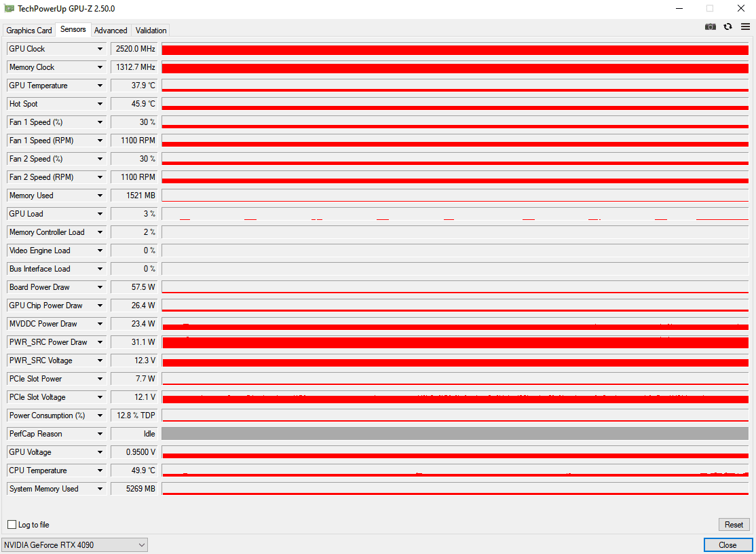Screen dimensions: 756x554
Task: Click the 7.7 W PCIe Slot Power value
Action: tap(134, 378)
